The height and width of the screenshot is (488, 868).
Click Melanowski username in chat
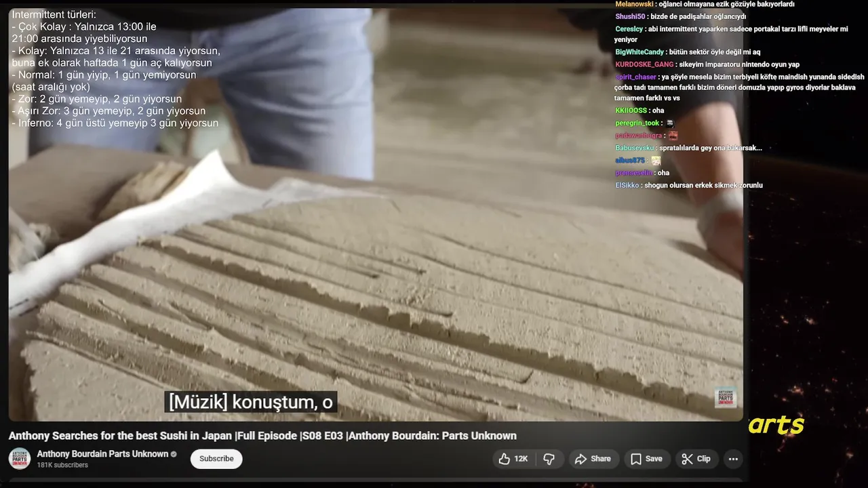click(635, 4)
